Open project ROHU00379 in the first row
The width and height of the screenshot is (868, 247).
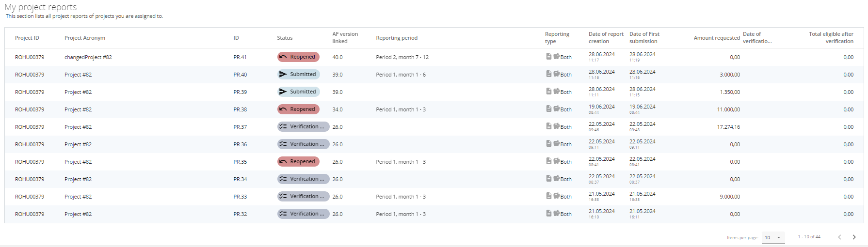coord(30,57)
